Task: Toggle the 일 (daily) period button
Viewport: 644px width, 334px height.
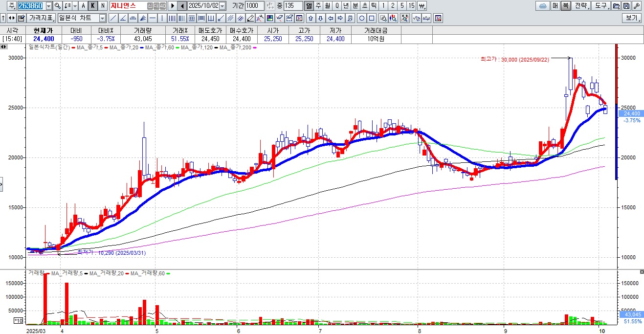Action: click(x=309, y=6)
